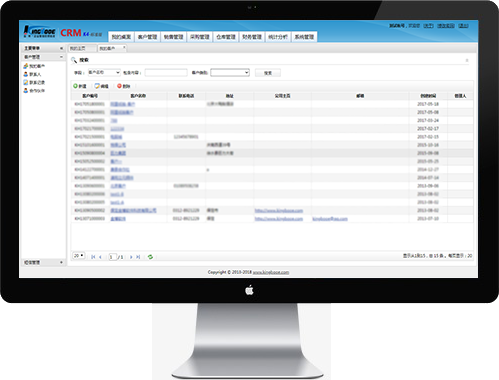Open the rows-per-page dropdown showing 20
Image resolution: width=499 pixels, height=380 pixels.
click(x=79, y=256)
